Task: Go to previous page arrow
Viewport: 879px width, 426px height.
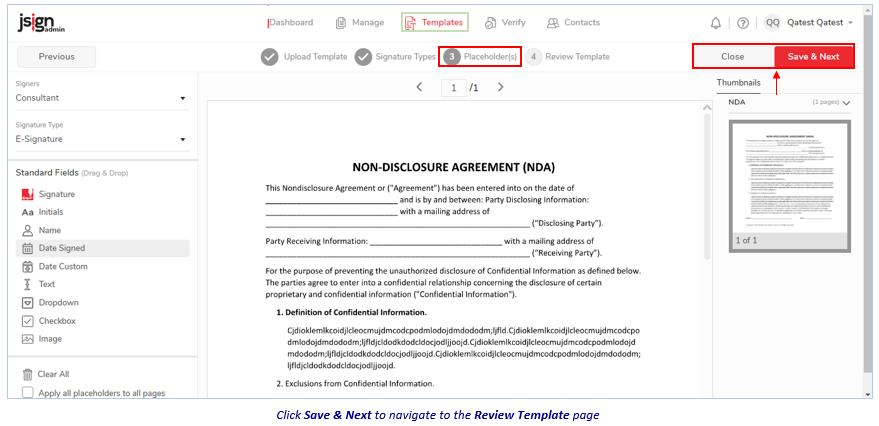Action: click(x=419, y=87)
